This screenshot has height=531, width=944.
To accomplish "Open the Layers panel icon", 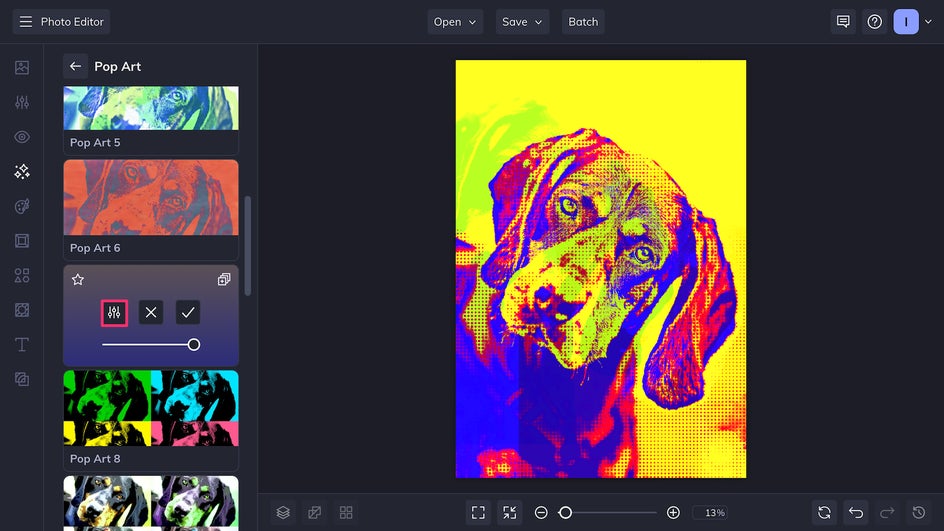I will click(283, 512).
